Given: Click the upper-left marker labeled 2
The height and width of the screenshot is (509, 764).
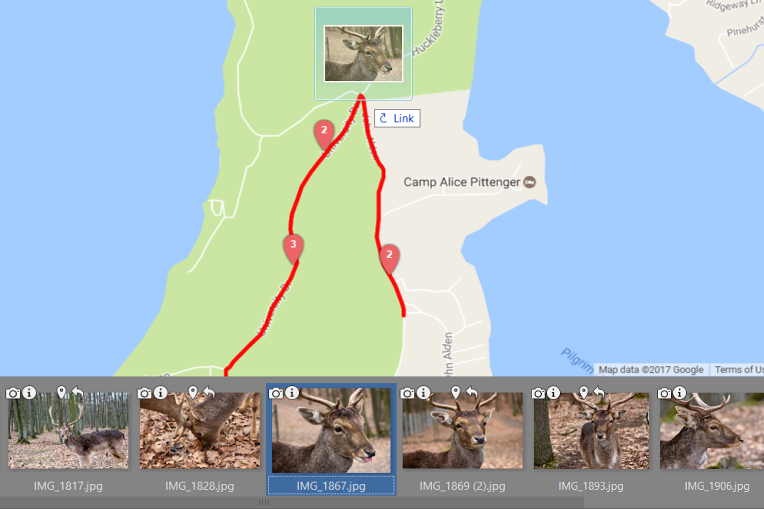Looking at the screenshot, I should click(324, 134).
